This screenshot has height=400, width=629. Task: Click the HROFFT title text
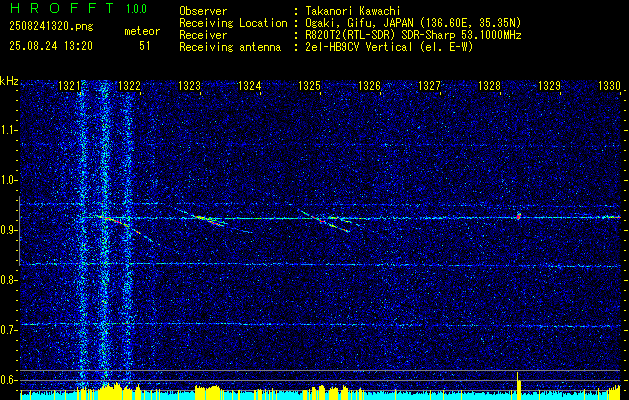tap(63, 8)
